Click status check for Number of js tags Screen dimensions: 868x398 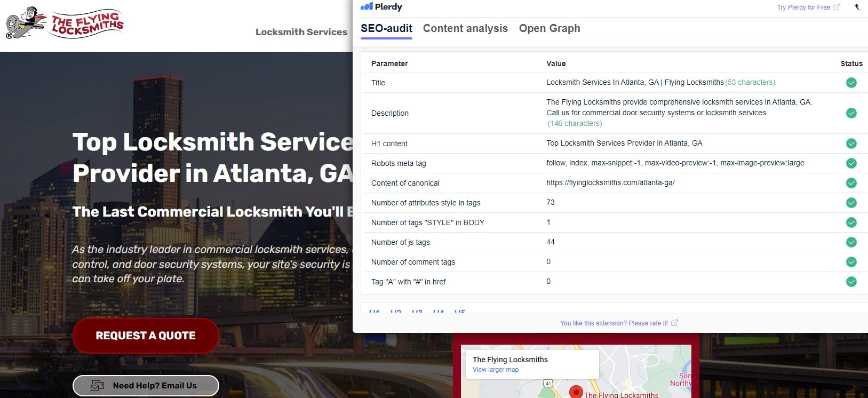[x=851, y=242]
